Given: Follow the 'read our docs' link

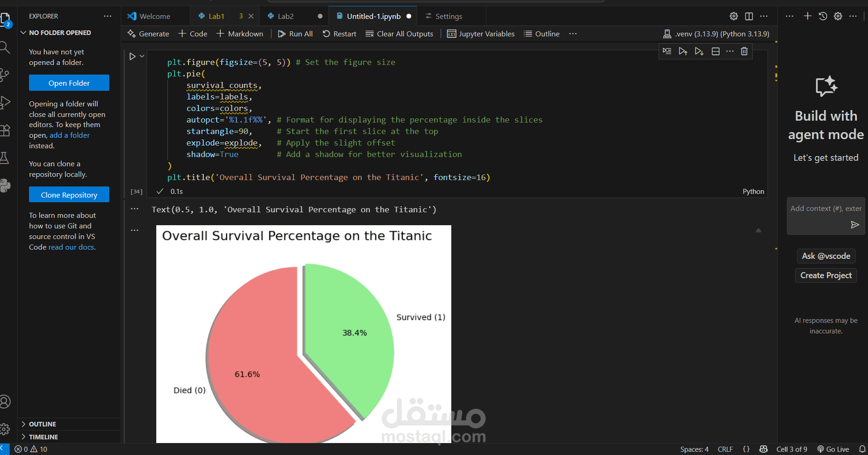Looking at the screenshot, I should tap(71, 247).
